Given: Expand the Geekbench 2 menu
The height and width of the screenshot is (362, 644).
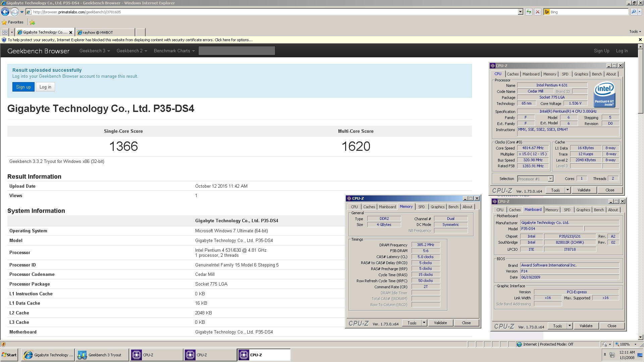Looking at the screenshot, I should click(132, 51).
